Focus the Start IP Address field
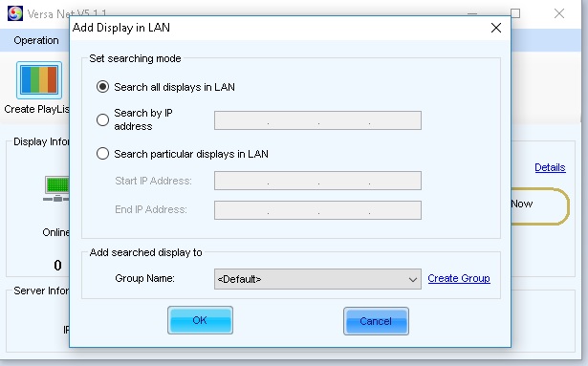Image resolution: width=588 pixels, height=366 pixels. click(x=317, y=181)
